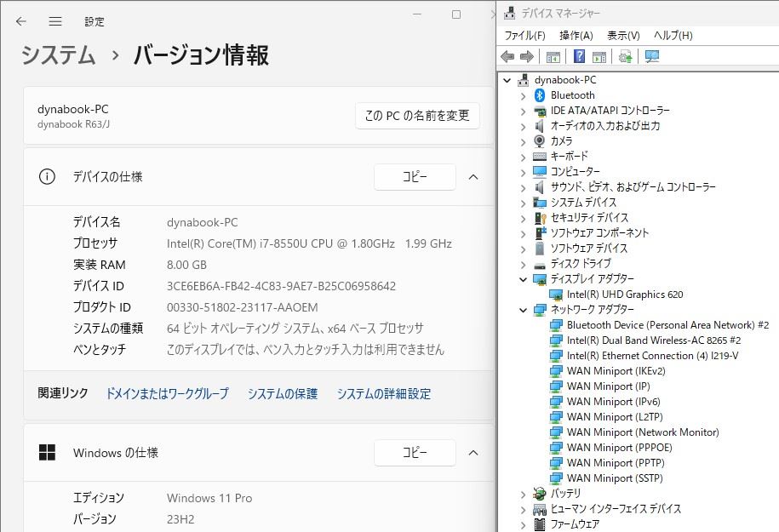779x532 pixels.
Task: Select WAN Miniport (Network Monitor)
Action: 643,432
